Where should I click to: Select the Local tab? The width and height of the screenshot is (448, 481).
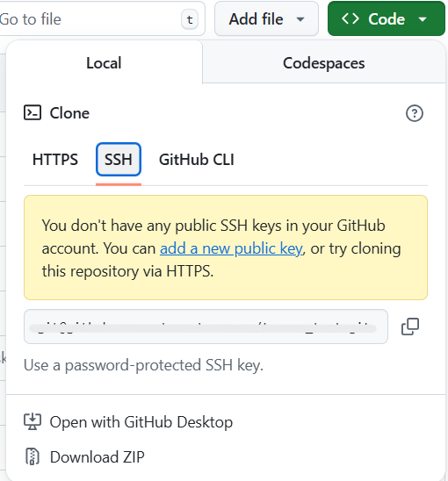104,63
